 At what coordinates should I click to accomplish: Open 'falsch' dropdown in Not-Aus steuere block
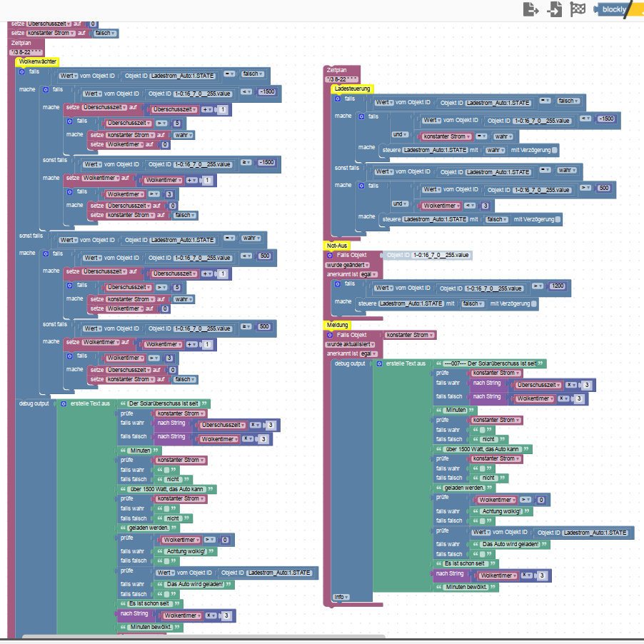click(x=473, y=303)
